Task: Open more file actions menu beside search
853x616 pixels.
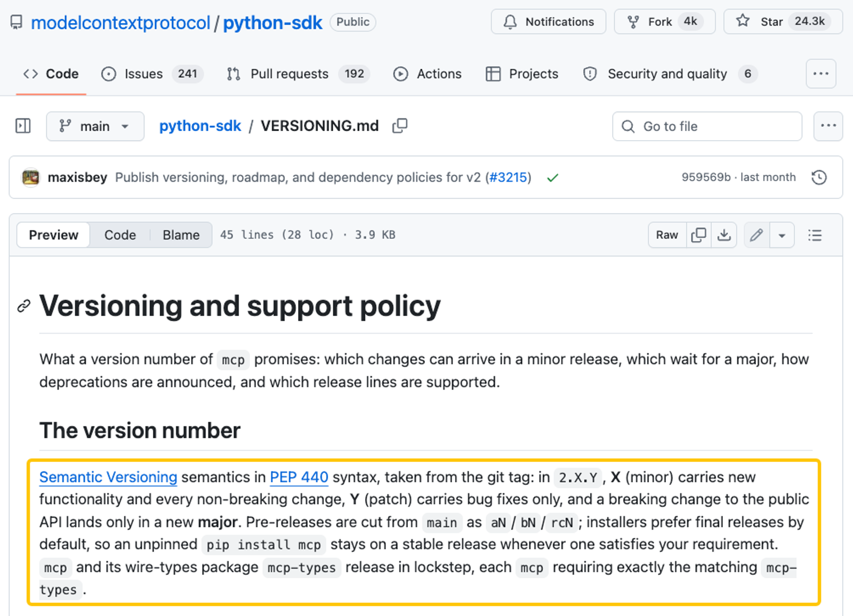Action: tap(828, 126)
